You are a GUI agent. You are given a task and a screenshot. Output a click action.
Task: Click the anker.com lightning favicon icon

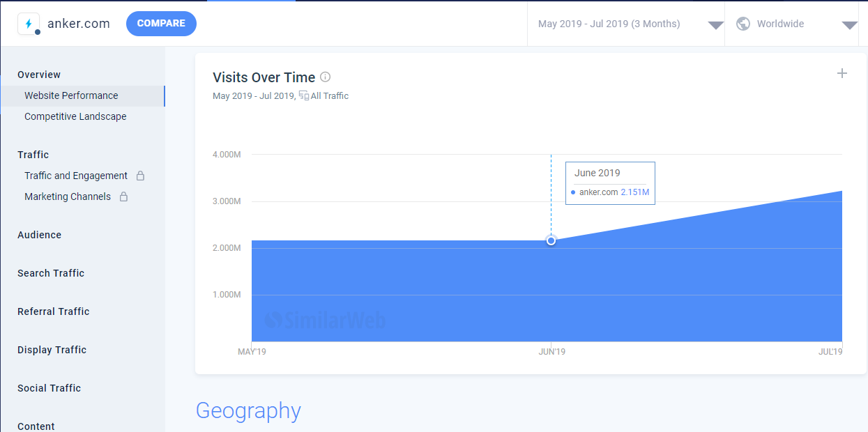pyautogui.click(x=29, y=24)
